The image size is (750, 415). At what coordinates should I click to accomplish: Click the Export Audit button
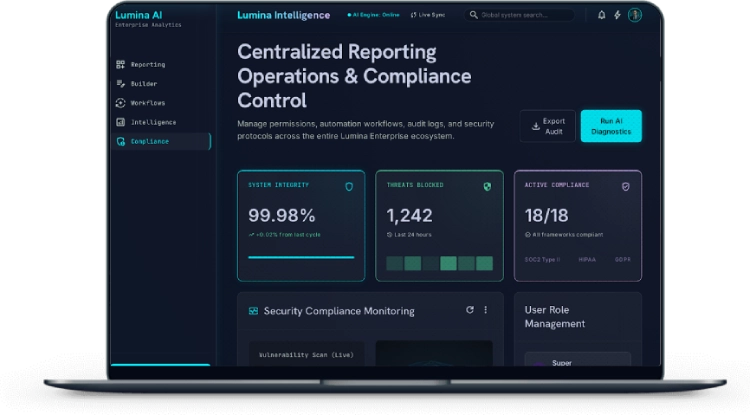(548, 126)
